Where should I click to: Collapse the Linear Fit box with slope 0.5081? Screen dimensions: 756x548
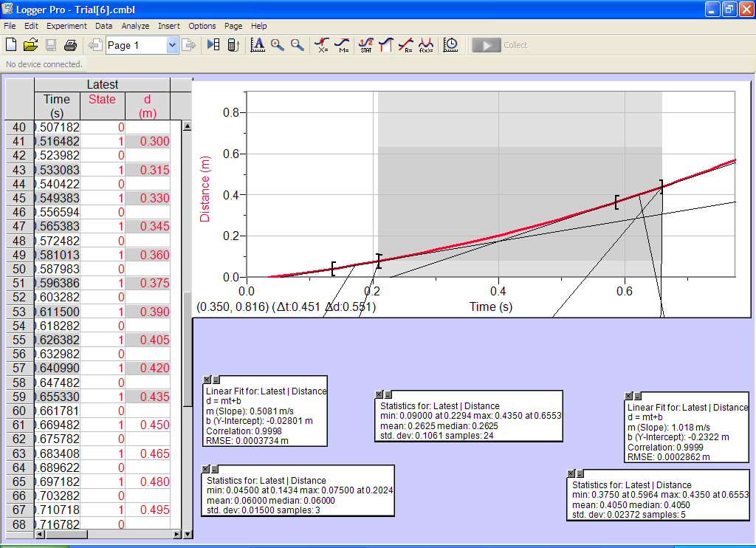point(216,380)
